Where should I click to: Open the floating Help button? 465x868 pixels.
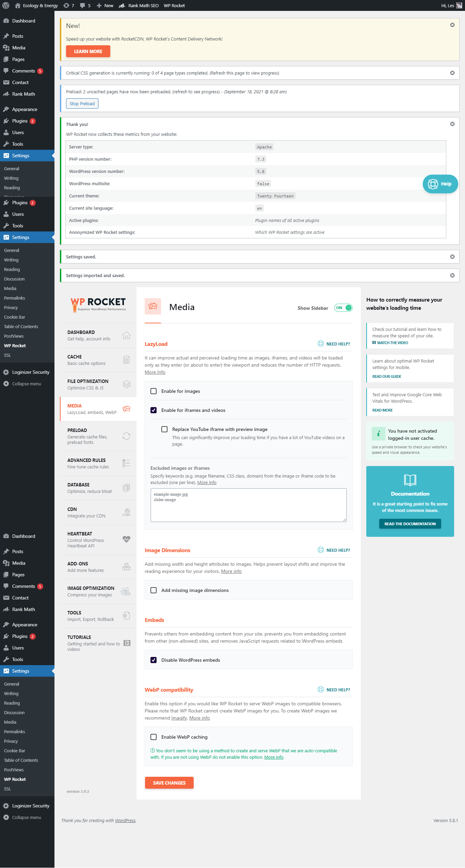440,184
